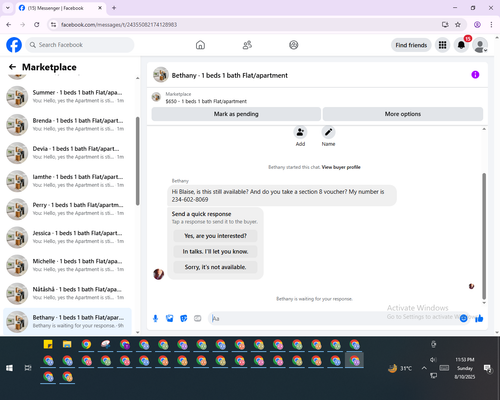Screen dimensions: 500x400
Task: Click the Name pencil icon
Action: tap(328, 132)
